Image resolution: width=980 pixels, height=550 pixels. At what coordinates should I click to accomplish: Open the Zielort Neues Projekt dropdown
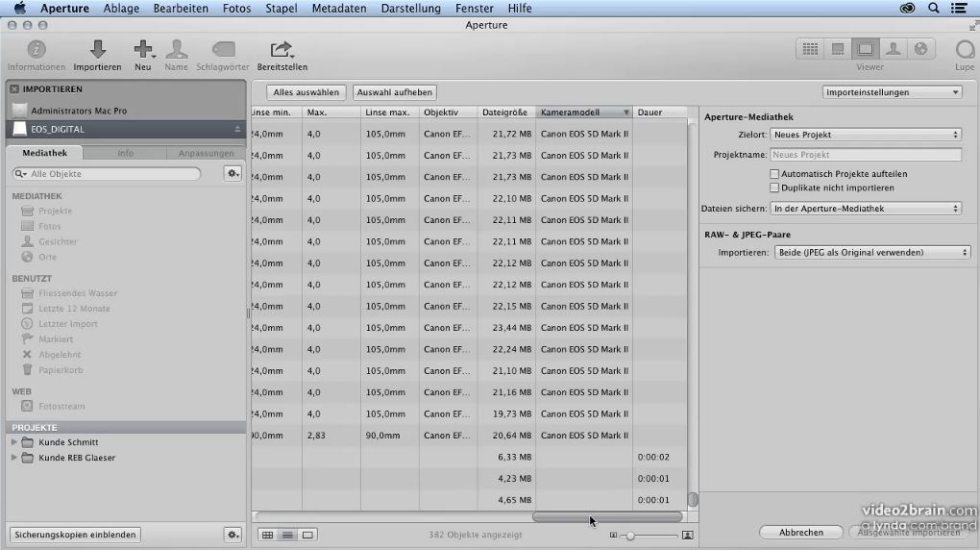pos(866,135)
